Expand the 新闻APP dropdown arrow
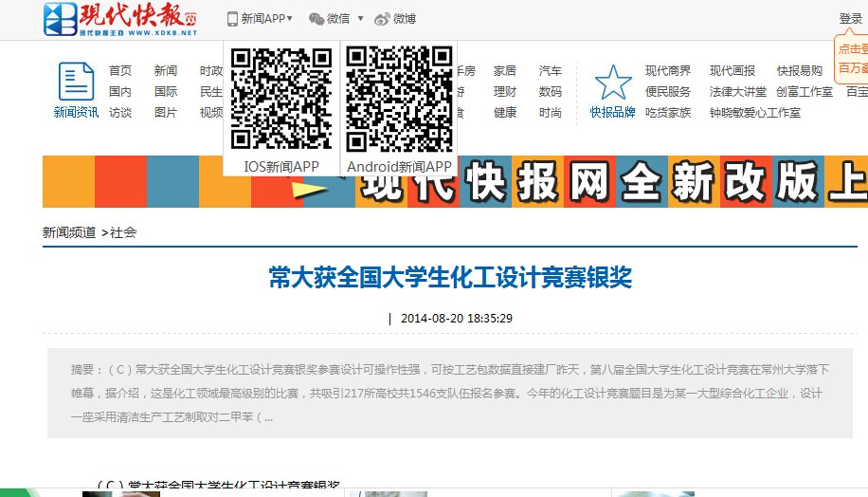Screen dimensions: 868x497 290,19
